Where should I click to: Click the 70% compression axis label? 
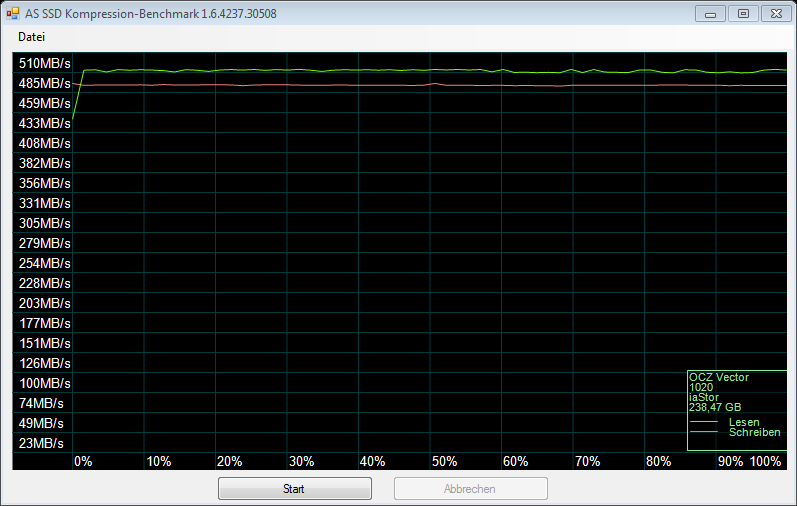[x=587, y=462]
